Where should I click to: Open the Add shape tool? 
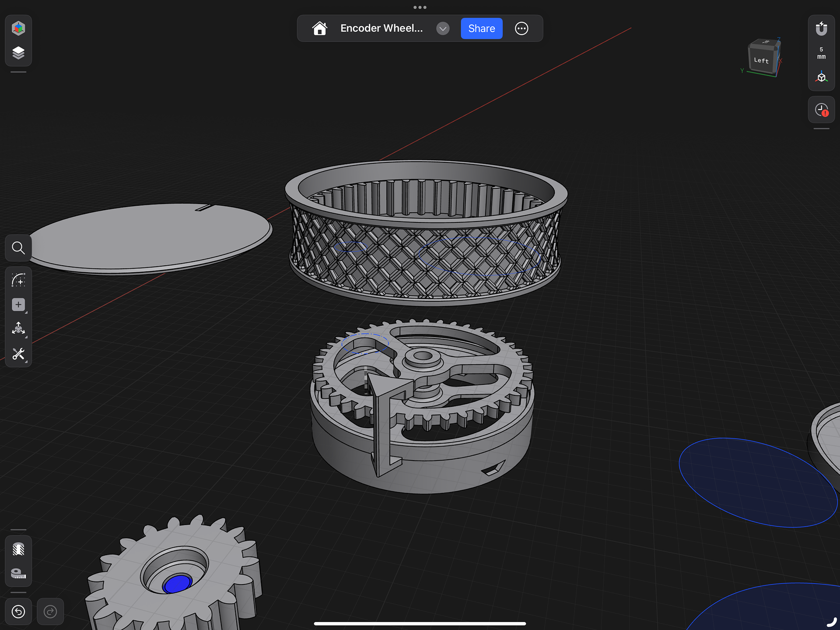(x=18, y=305)
